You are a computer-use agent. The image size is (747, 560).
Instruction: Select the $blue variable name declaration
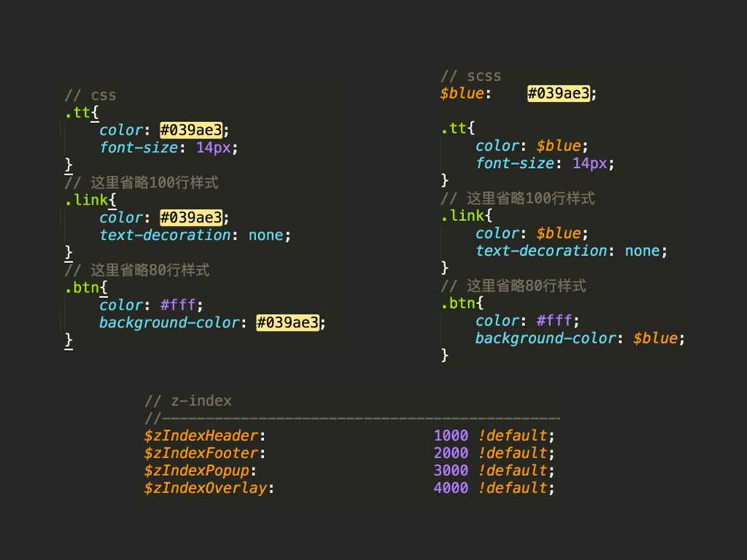click(461, 93)
